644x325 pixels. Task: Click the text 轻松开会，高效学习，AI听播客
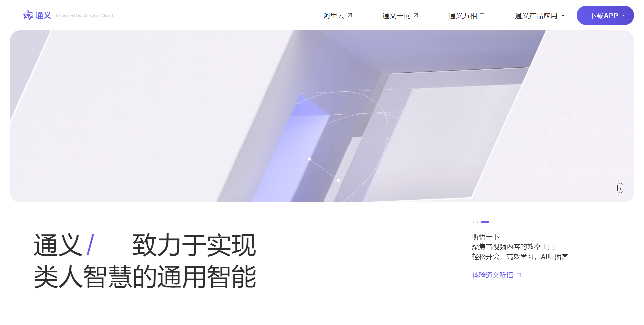[520, 257]
